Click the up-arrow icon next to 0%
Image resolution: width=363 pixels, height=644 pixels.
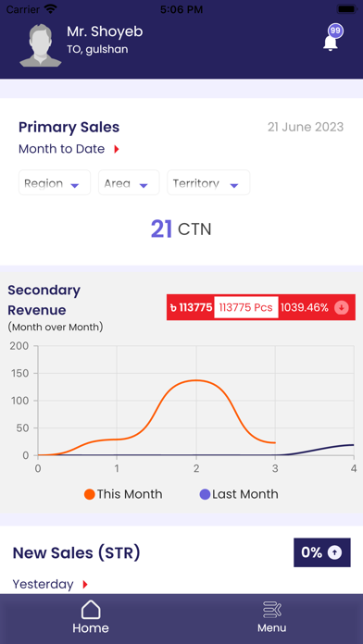[x=334, y=552]
